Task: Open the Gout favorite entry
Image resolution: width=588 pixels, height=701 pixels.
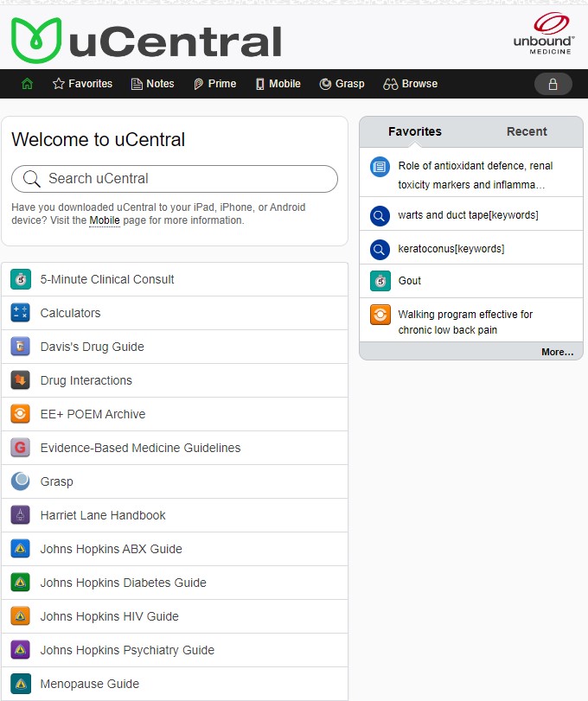Action: [410, 281]
